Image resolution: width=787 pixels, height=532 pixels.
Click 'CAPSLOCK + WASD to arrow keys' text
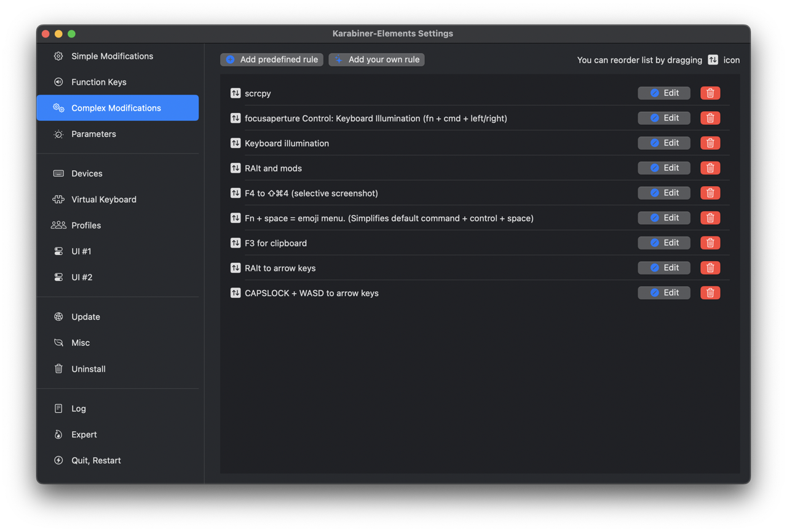coord(312,293)
